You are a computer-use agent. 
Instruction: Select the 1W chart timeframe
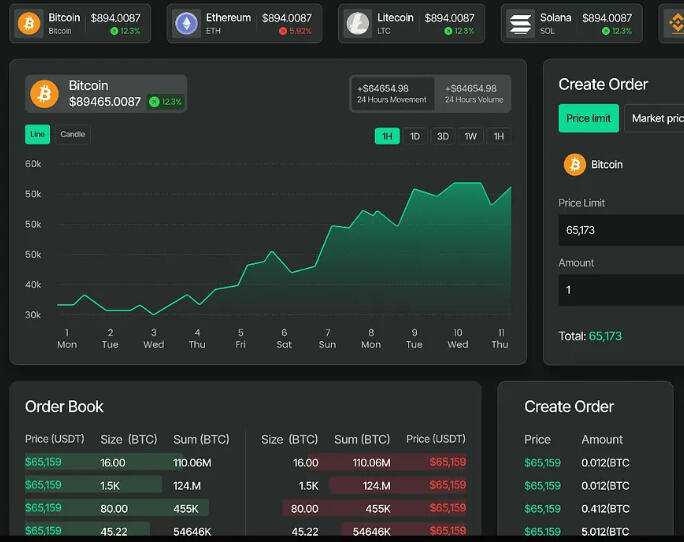pyautogui.click(x=471, y=136)
